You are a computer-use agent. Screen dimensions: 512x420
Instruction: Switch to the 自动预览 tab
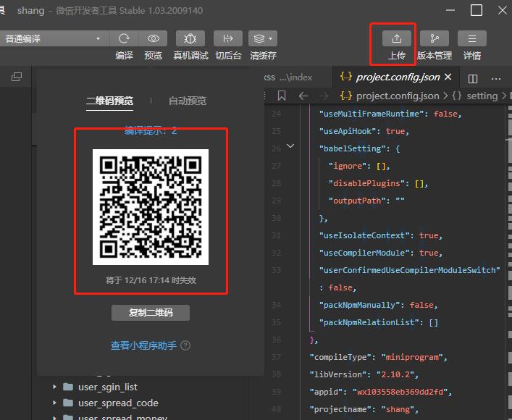(188, 101)
